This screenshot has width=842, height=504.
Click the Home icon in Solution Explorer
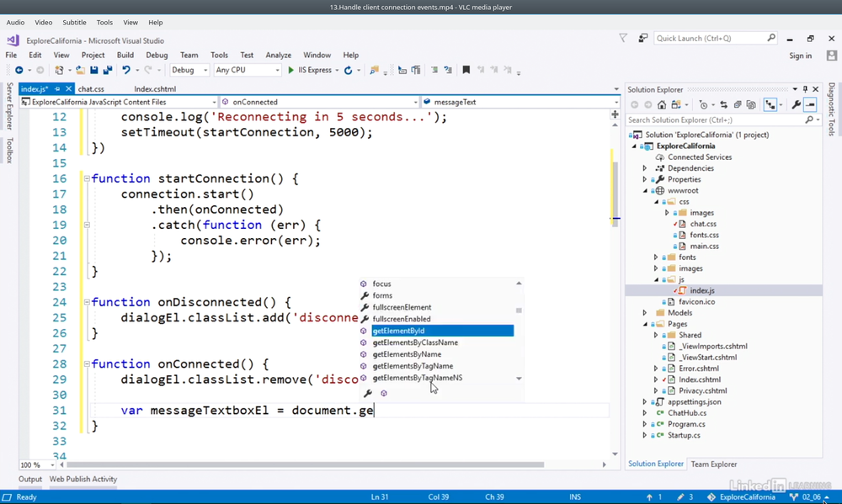(662, 105)
